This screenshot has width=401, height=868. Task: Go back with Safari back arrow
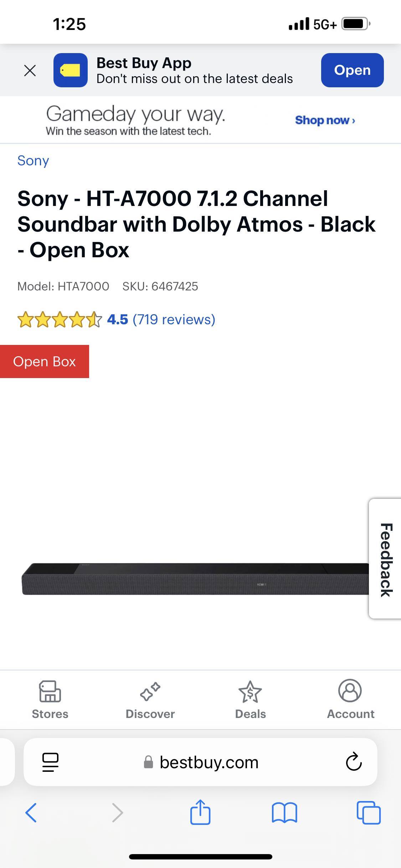point(31,813)
